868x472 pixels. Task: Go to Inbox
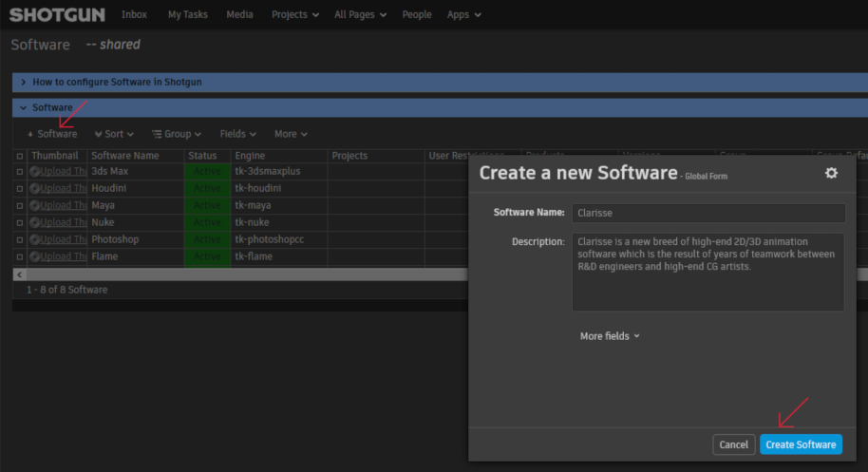pyautogui.click(x=135, y=15)
